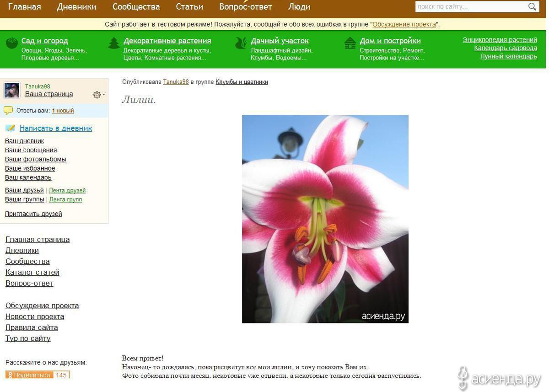Screen dimensions: 549x392
Task: Open Ваши фотоальбомы link
Action: click(x=36, y=159)
